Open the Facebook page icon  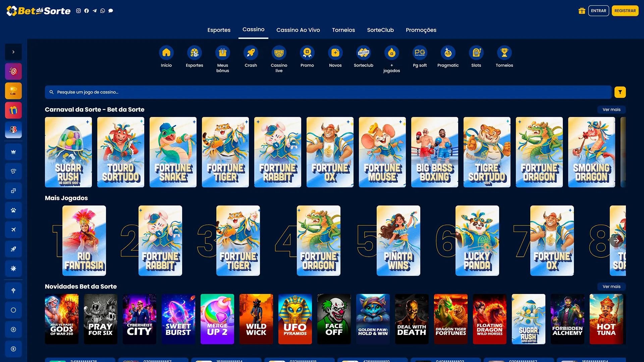87,11
